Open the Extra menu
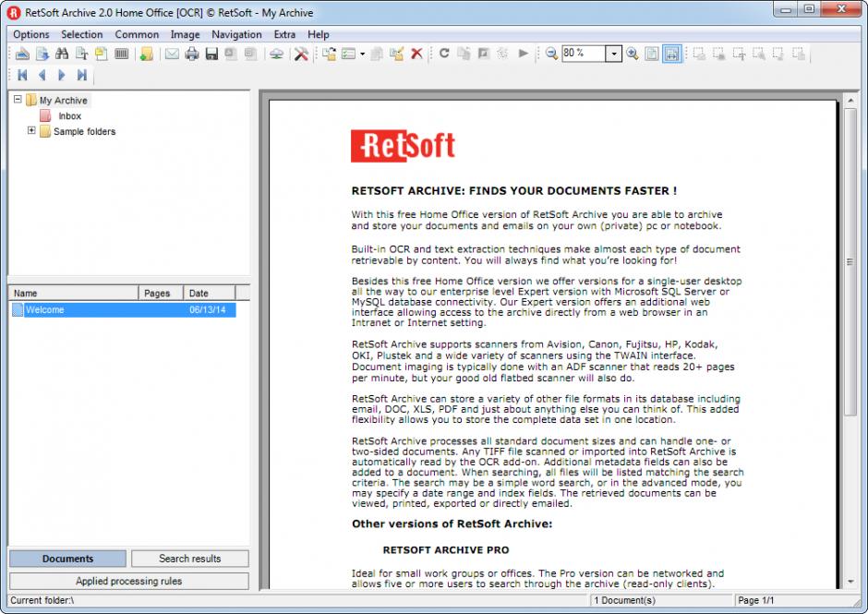868x614 pixels. (x=284, y=34)
